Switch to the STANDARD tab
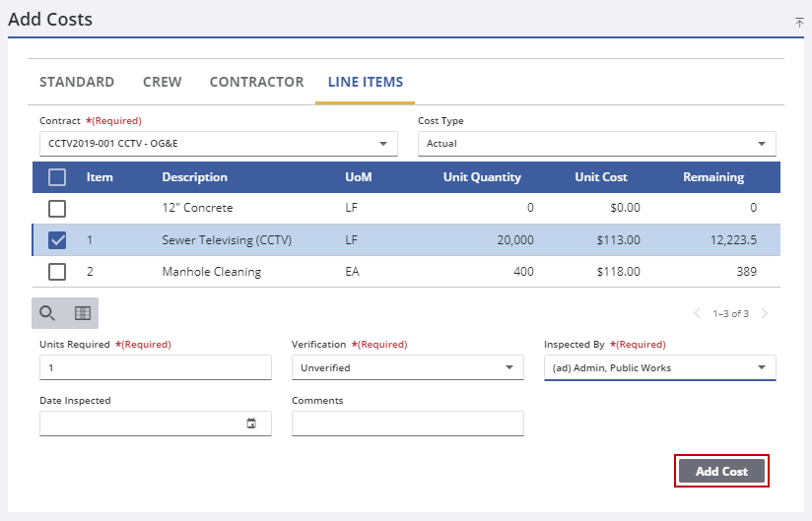The image size is (812, 521). (x=77, y=82)
